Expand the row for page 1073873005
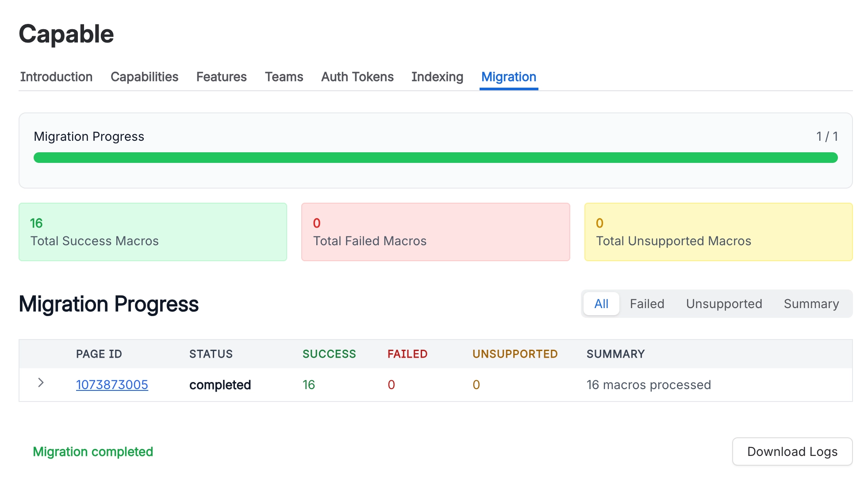868x494 pixels. point(41,383)
